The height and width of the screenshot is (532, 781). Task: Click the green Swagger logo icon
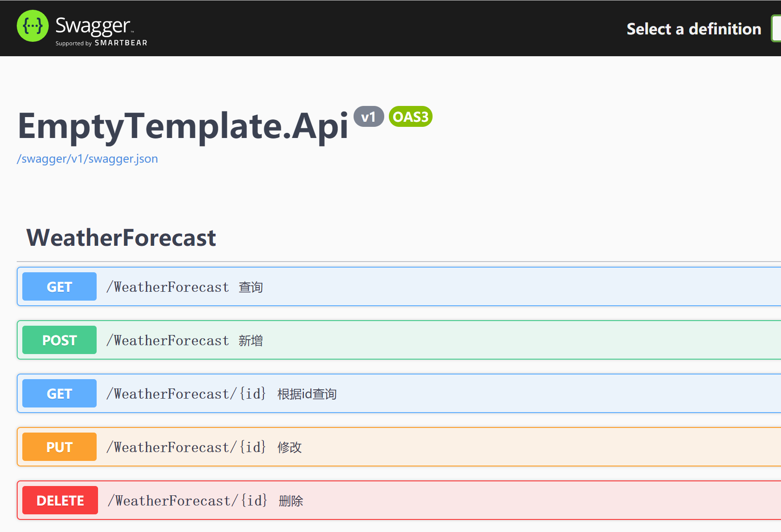coord(33,26)
